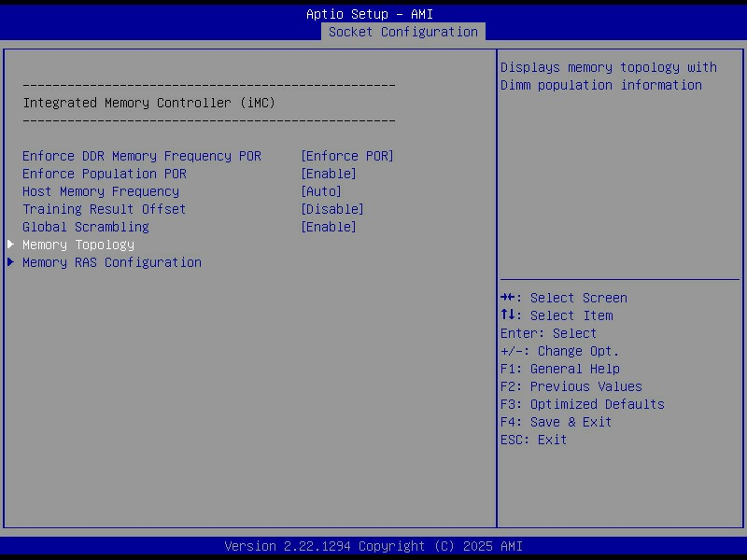The height and width of the screenshot is (560, 747).
Task: Click the triangle arrow beside Memory Topology
Action: [x=11, y=245]
